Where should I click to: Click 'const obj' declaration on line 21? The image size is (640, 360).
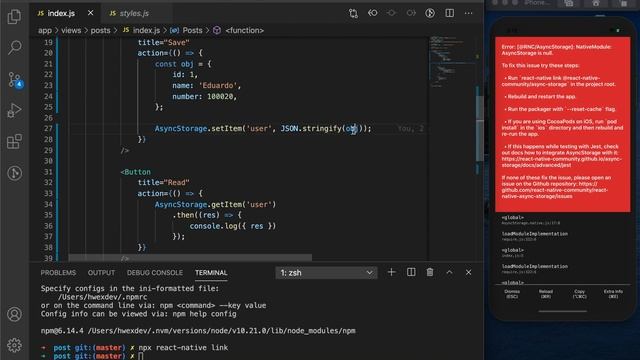coord(174,64)
